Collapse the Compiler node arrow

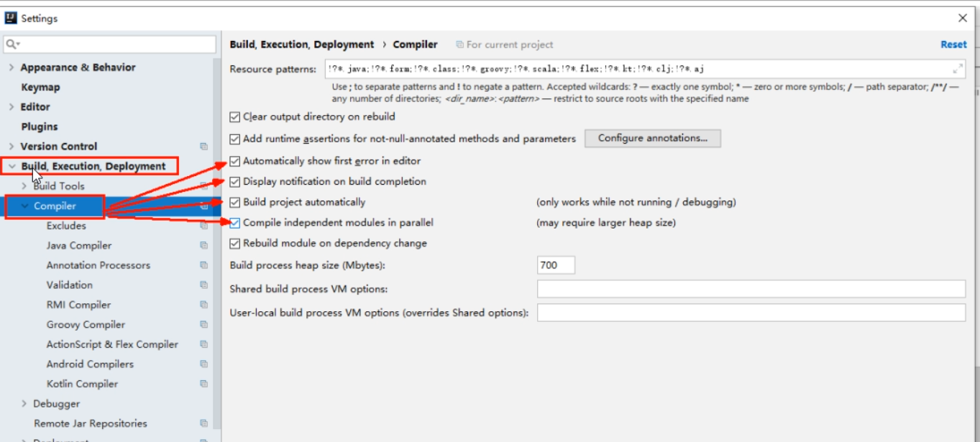[x=24, y=206]
